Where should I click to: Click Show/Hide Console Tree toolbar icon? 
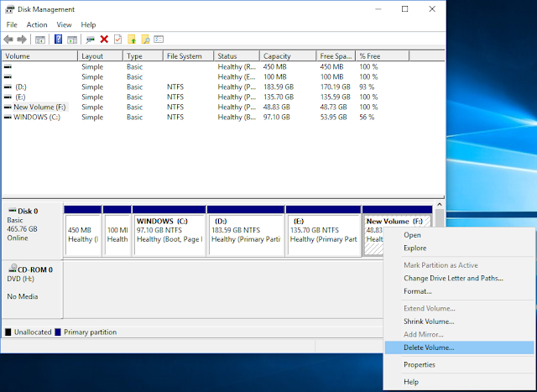coord(40,39)
